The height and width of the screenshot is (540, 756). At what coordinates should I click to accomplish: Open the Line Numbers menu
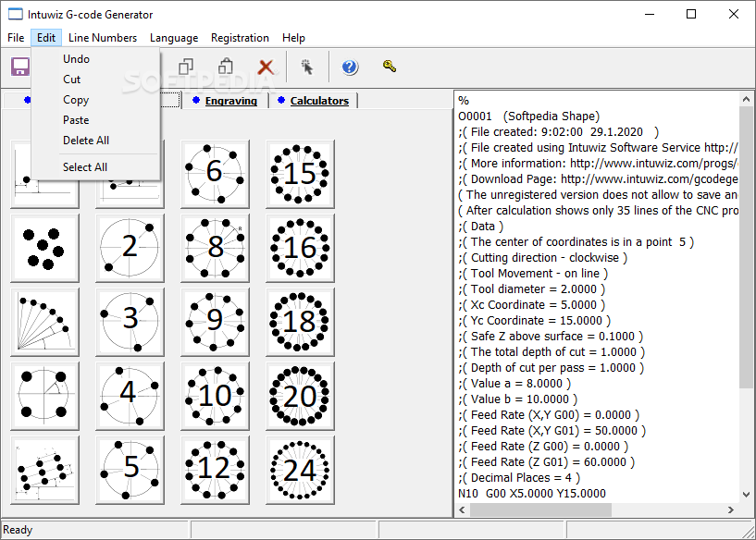103,38
